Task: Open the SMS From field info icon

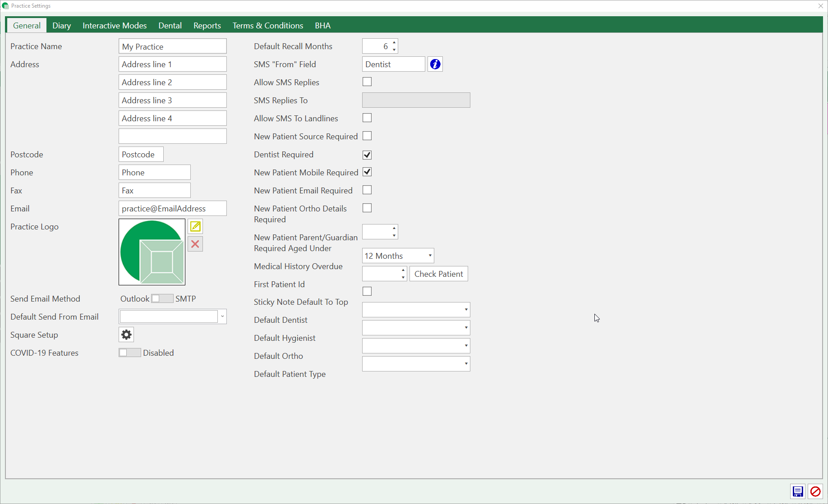Action: pyautogui.click(x=435, y=64)
